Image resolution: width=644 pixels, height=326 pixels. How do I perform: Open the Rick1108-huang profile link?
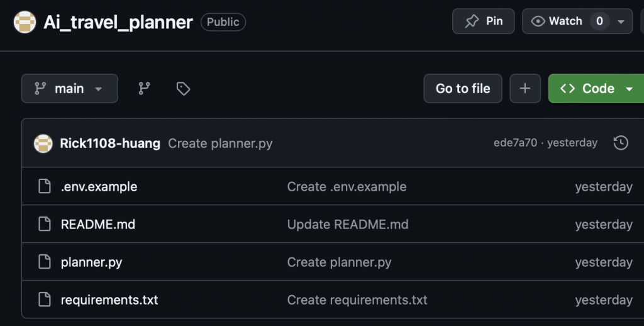pos(110,143)
